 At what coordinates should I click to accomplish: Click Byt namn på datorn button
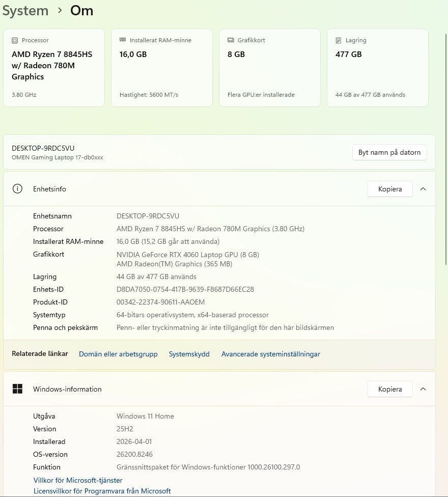[389, 152]
